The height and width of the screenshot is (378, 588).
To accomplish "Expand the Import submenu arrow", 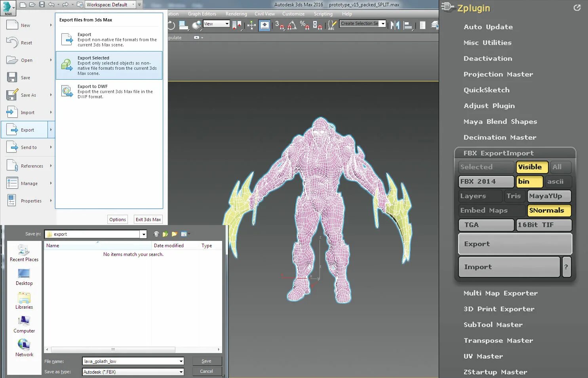I will click(x=51, y=112).
